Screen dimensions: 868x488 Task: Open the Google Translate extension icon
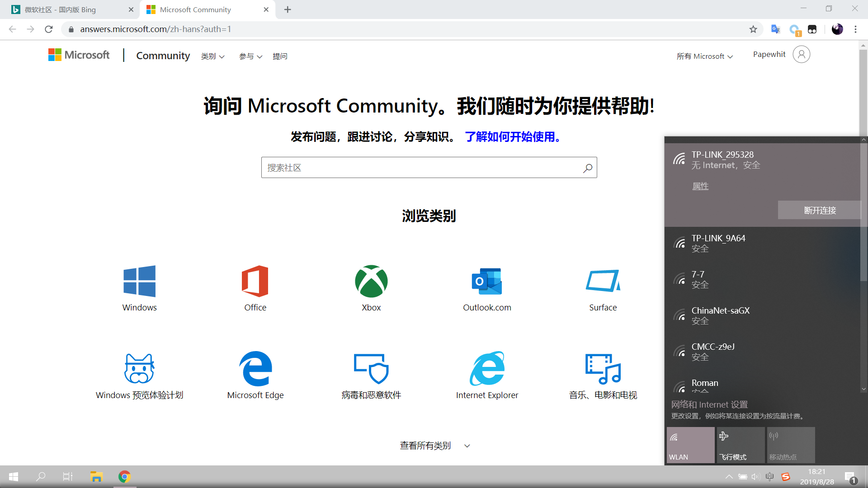[x=776, y=29]
